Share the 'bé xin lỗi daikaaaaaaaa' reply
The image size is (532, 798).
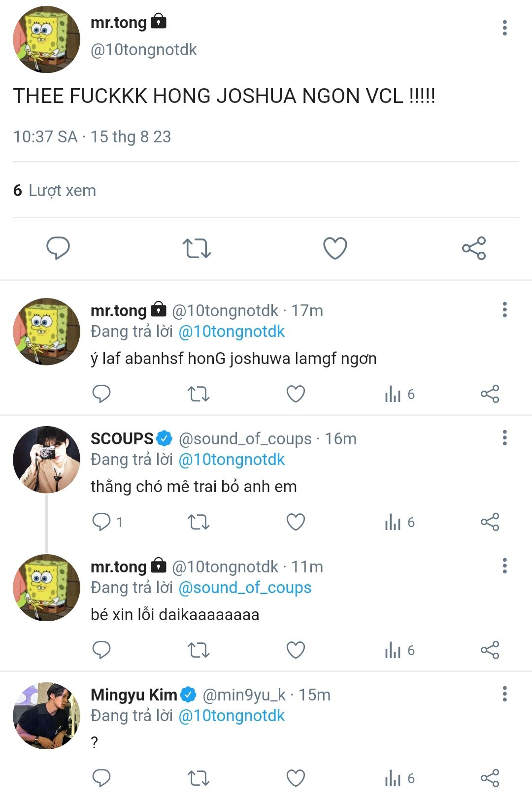pyautogui.click(x=490, y=650)
